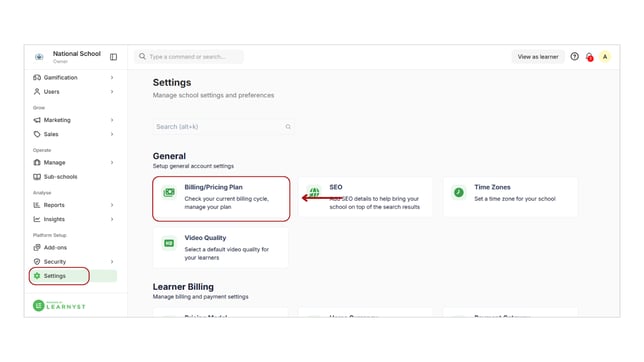Click 'Manage billing and payment settings' text

(x=200, y=297)
